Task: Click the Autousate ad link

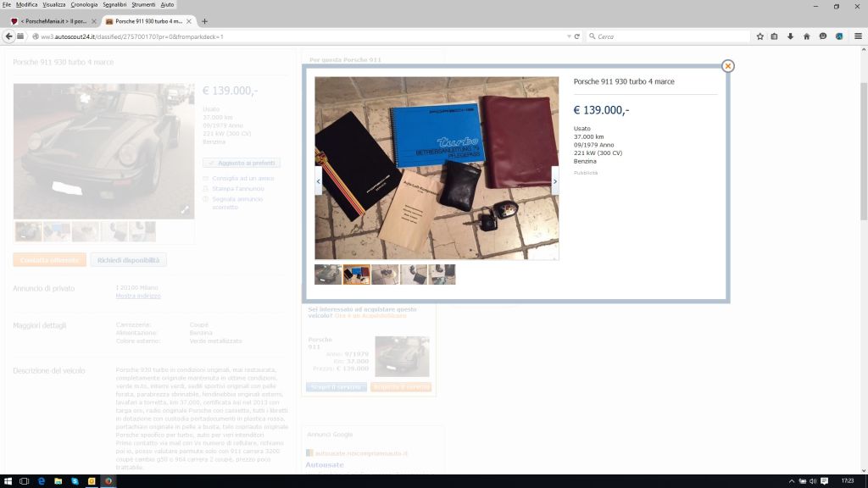Action: [325, 465]
